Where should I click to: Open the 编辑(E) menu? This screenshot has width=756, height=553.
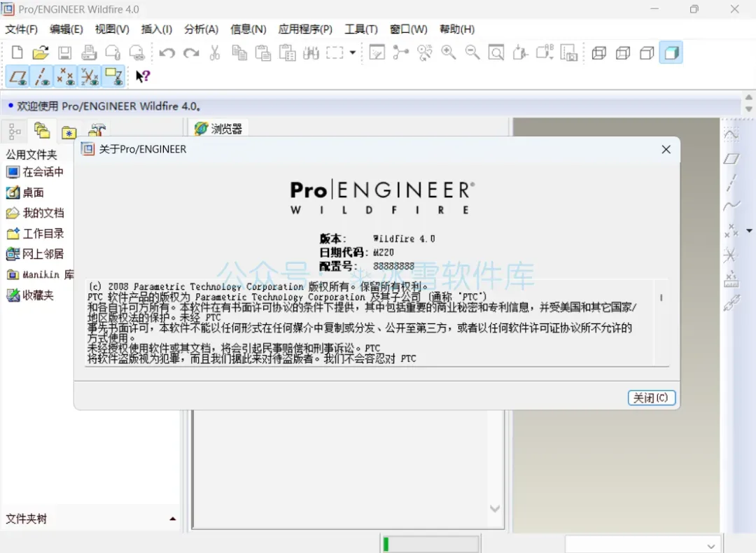(x=66, y=29)
